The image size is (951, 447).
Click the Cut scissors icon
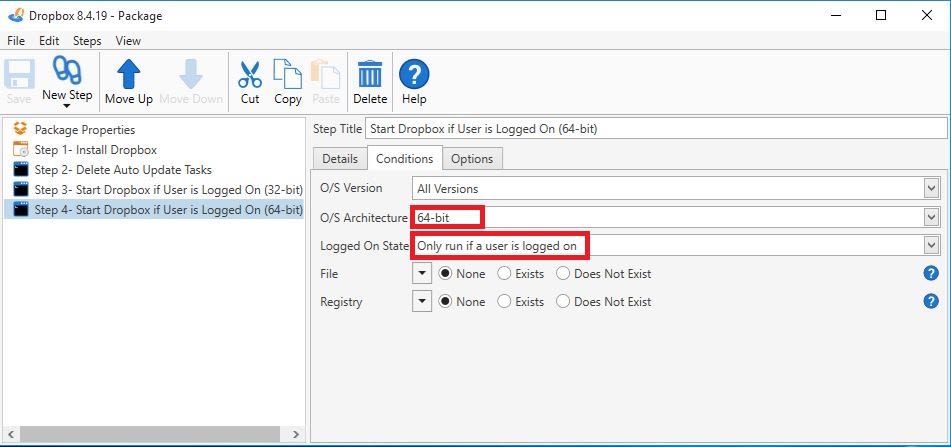pos(250,74)
